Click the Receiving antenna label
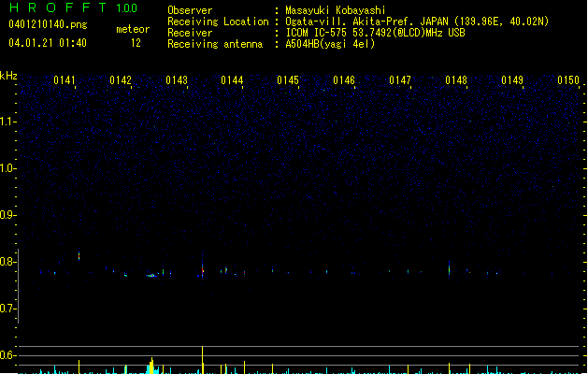588x374 pixels. coord(215,44)
